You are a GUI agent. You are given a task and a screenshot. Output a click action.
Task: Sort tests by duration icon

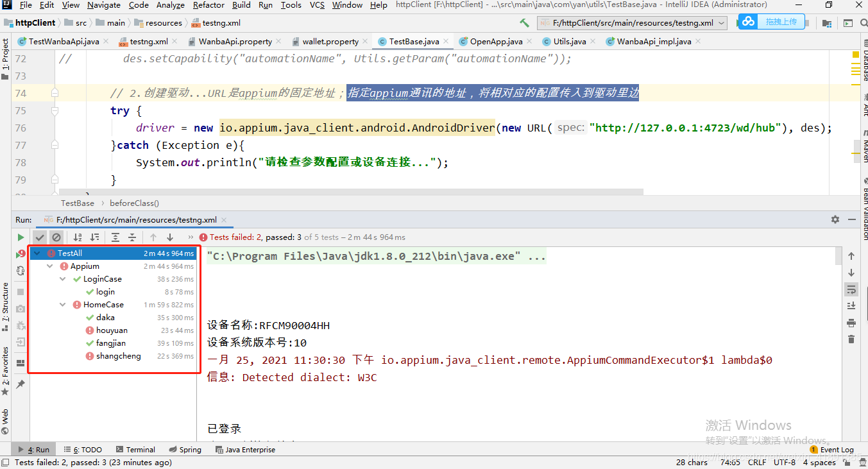tap(94, 237)
